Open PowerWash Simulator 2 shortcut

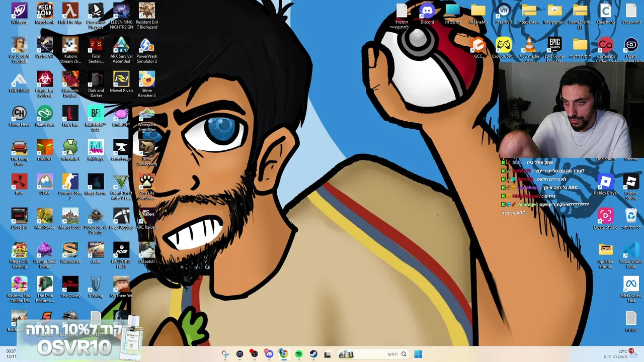pos(147,50)
